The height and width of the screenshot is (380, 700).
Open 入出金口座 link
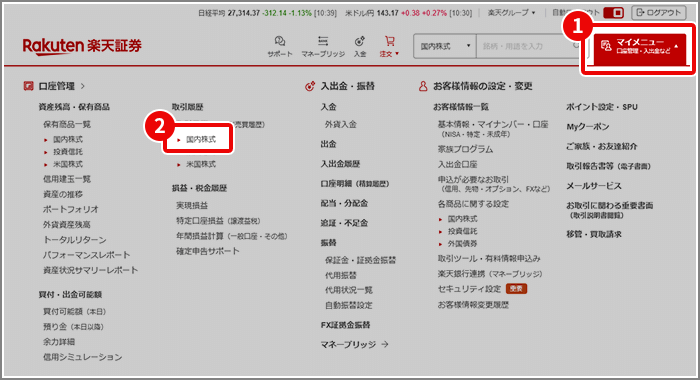pos(457,164)
